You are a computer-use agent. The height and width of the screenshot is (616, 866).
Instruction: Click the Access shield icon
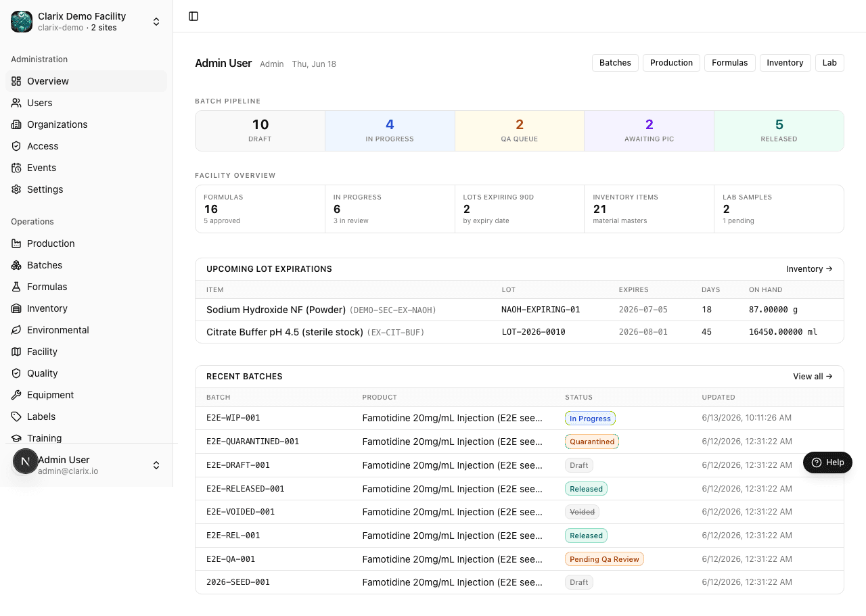click(x=16, y=146)
